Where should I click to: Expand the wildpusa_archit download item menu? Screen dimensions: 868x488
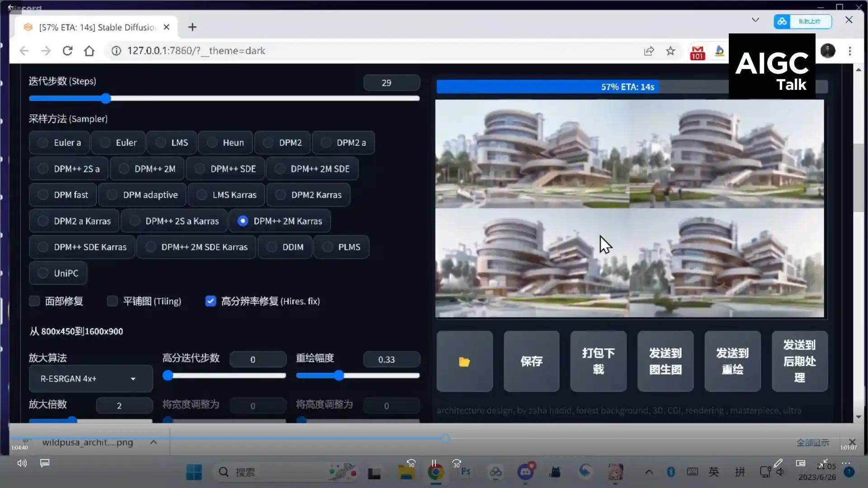pos(153,442)
